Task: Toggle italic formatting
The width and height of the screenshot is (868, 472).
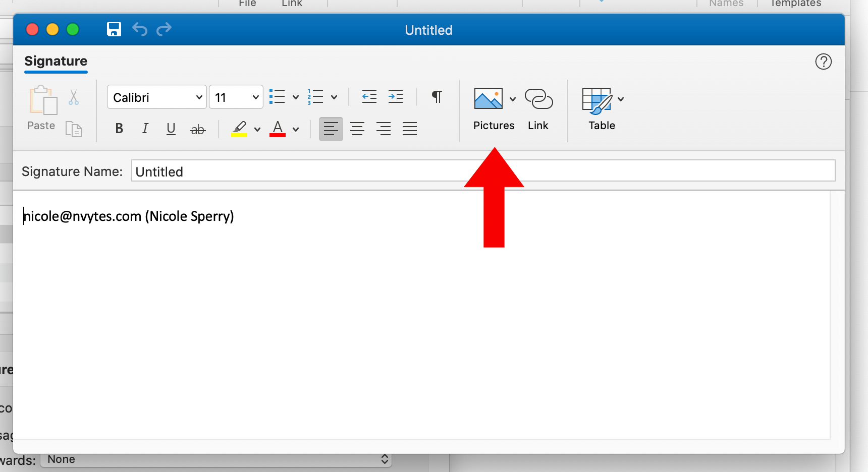Action: [x=145, y=129]
